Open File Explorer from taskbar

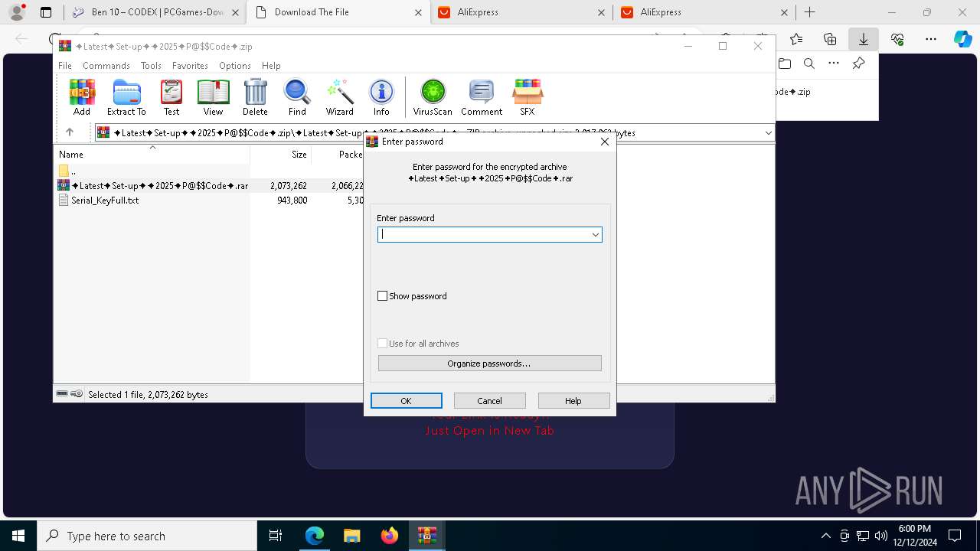(x=352, y=536)
